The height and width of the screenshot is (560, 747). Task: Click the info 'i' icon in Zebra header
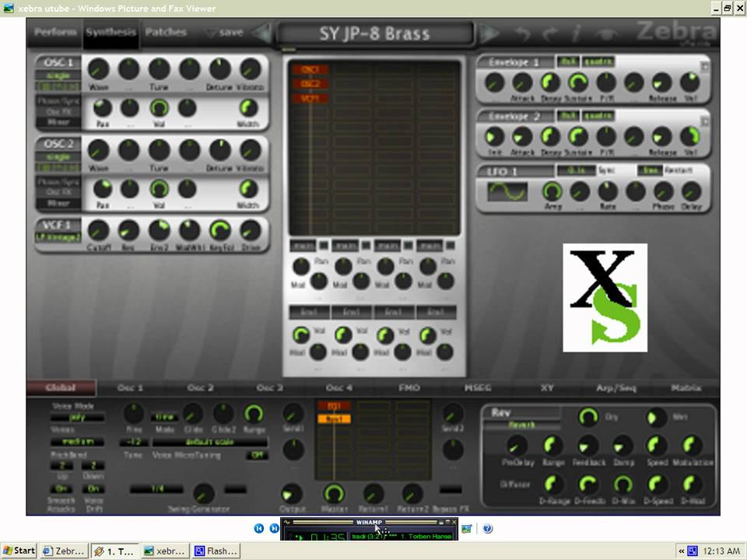(577, 33)
